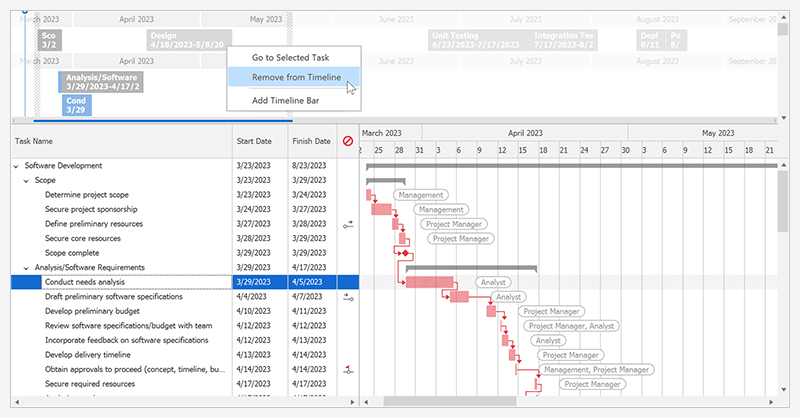This screenshot has width=800, height=418.
Task: Collapse Analysis/Software Requirements group
Action: pos(27,268)
